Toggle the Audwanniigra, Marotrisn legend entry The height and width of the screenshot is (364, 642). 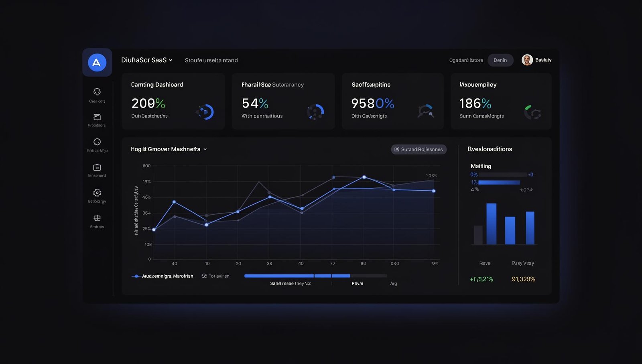[163, 276]
